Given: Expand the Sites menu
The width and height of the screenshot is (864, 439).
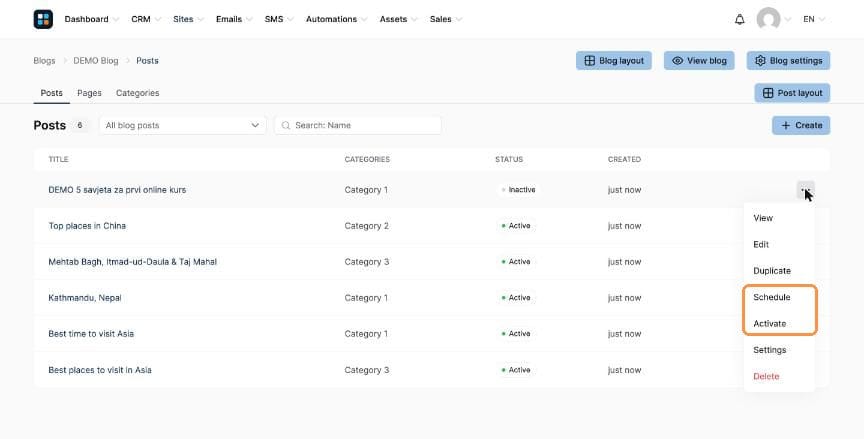Looking at the screenshot, I should pos(188,19).
